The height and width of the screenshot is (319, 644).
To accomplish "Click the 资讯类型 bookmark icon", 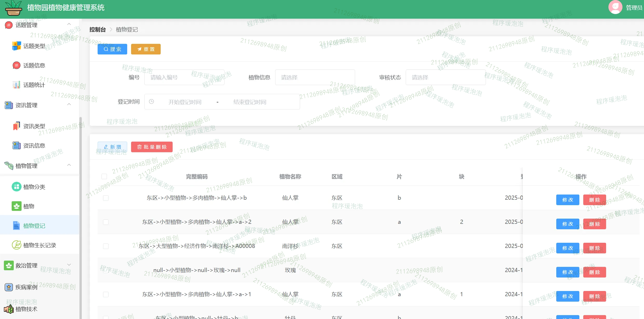I will click(x=16, y=126).
